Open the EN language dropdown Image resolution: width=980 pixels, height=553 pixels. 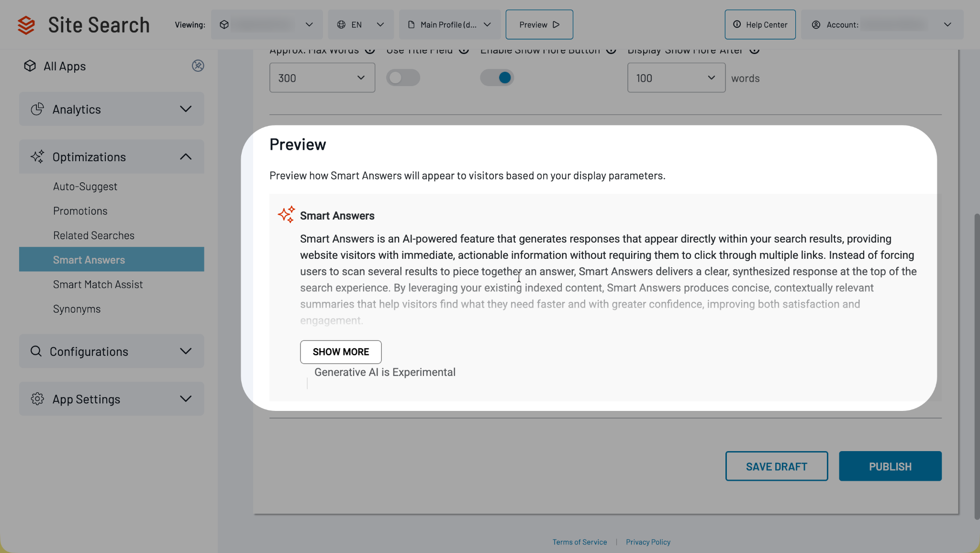point(361,24)
